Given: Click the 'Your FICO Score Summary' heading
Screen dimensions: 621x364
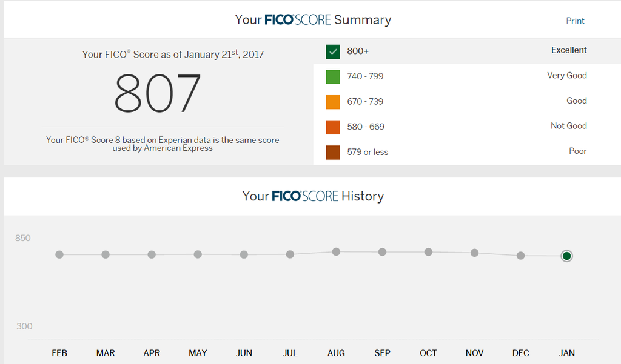Looking at the screenshot, I should click(x=313, y=20).
